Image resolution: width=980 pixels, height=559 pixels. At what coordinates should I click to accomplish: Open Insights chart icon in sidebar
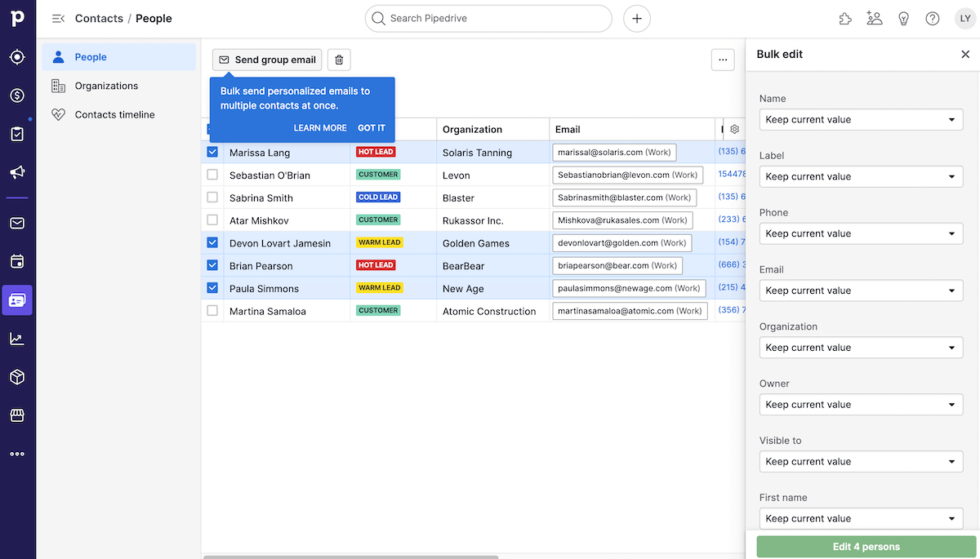[x=17, y=339]
